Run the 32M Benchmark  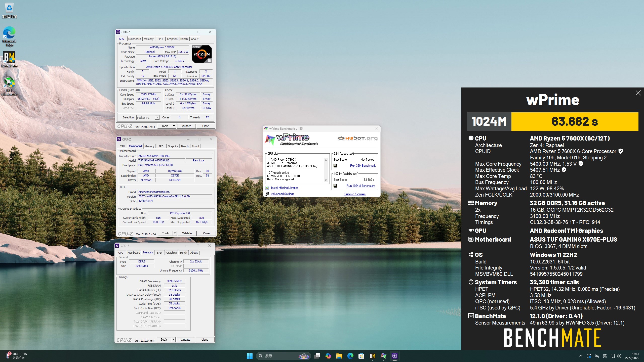[363, 166]
